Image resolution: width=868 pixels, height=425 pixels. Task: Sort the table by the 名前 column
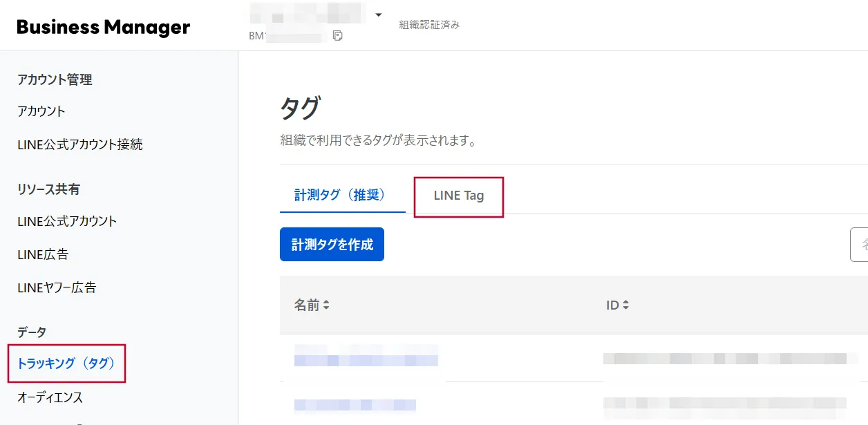point(311,304)
